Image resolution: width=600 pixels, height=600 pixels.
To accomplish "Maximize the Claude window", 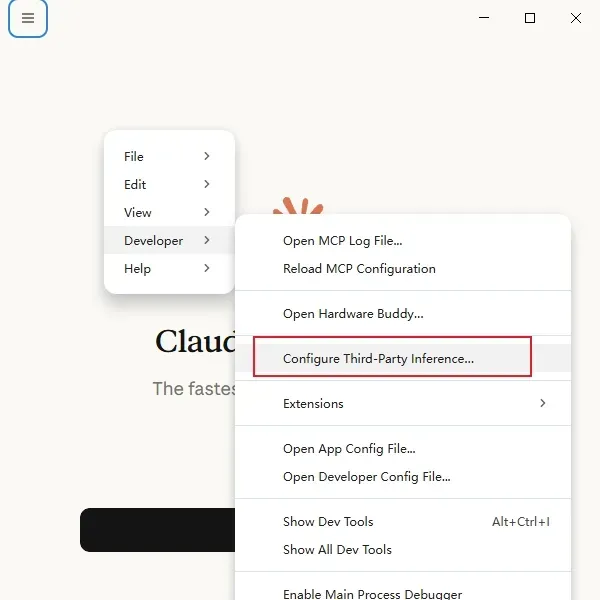I will click(530, 18).
